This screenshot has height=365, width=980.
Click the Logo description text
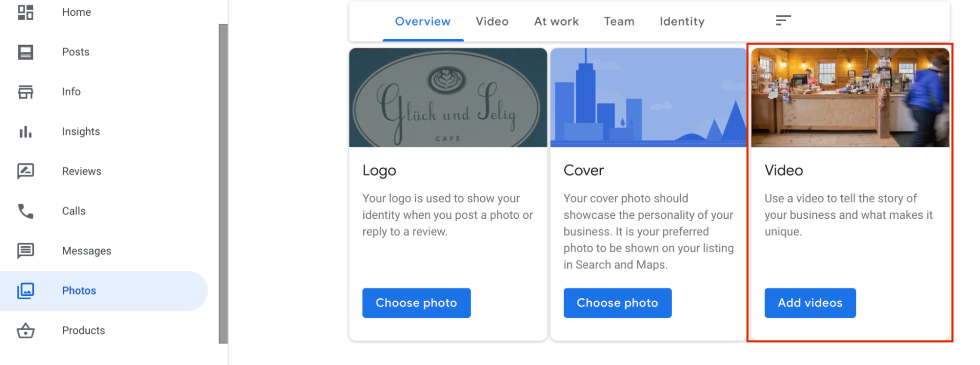448,215
